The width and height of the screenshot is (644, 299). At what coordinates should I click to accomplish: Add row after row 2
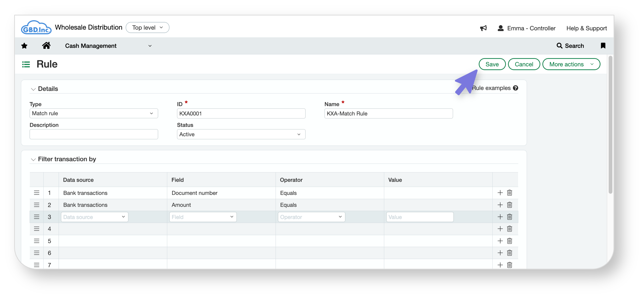(x=500, y=205)
